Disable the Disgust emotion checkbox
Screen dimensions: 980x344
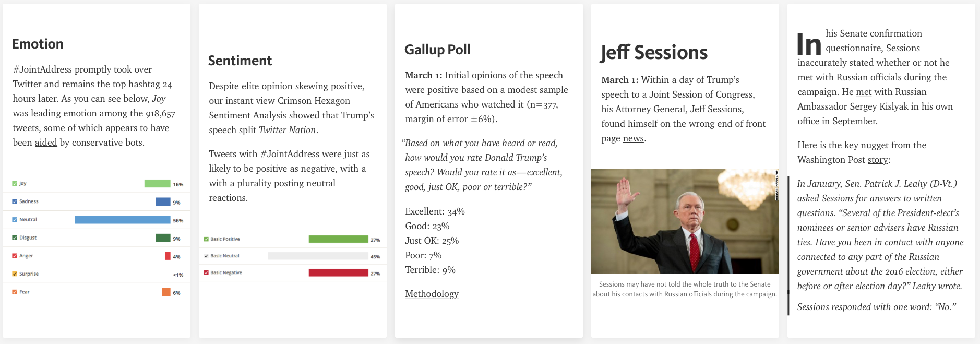[x=15, y=238]
